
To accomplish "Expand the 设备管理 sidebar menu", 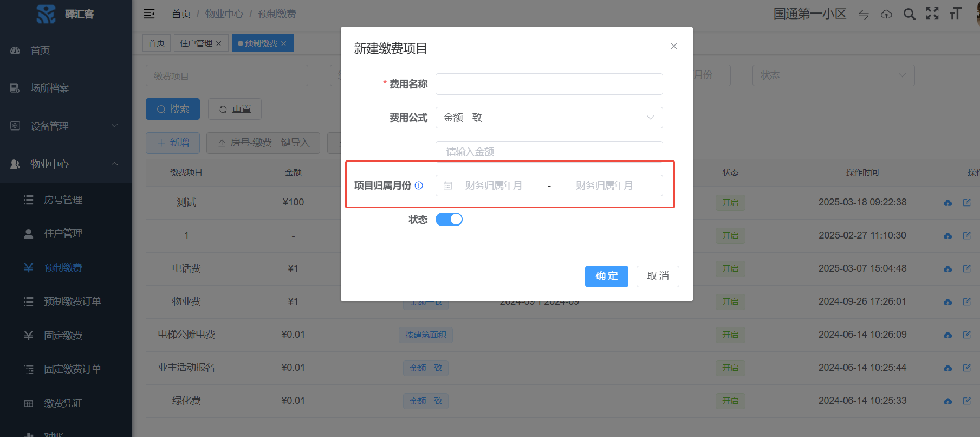I will [66, 126].
